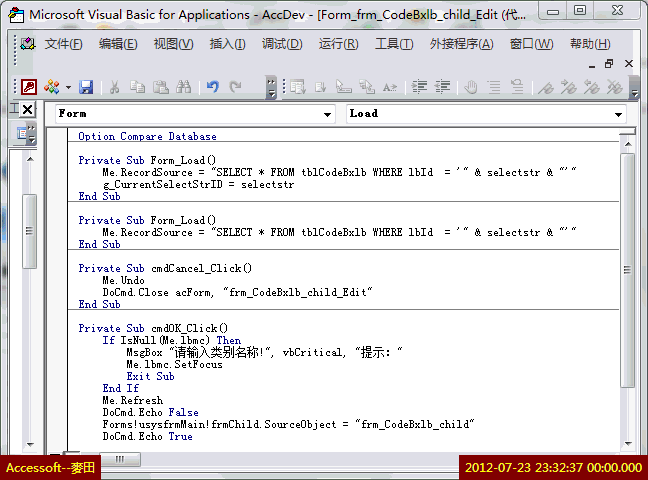Open the Load procedure dropdown
This screenshot has height=480, width=648.
tap(618, 115)
